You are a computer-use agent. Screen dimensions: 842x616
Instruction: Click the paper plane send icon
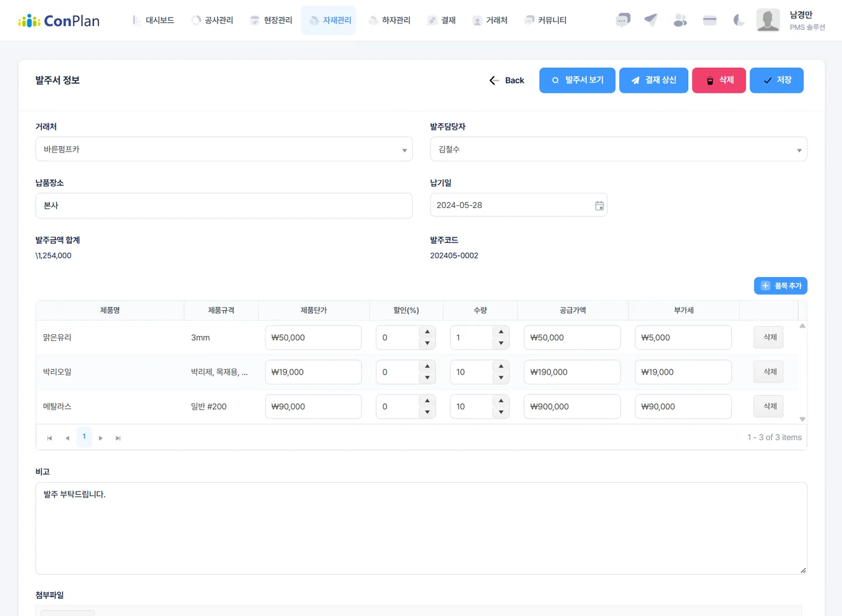pos(651,20)
